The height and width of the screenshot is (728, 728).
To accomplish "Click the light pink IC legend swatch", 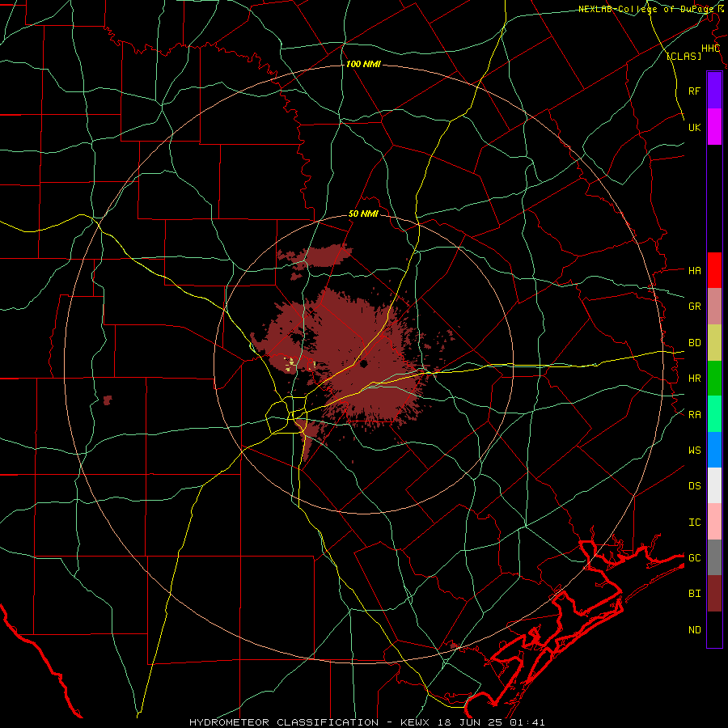I will (714, 522).
